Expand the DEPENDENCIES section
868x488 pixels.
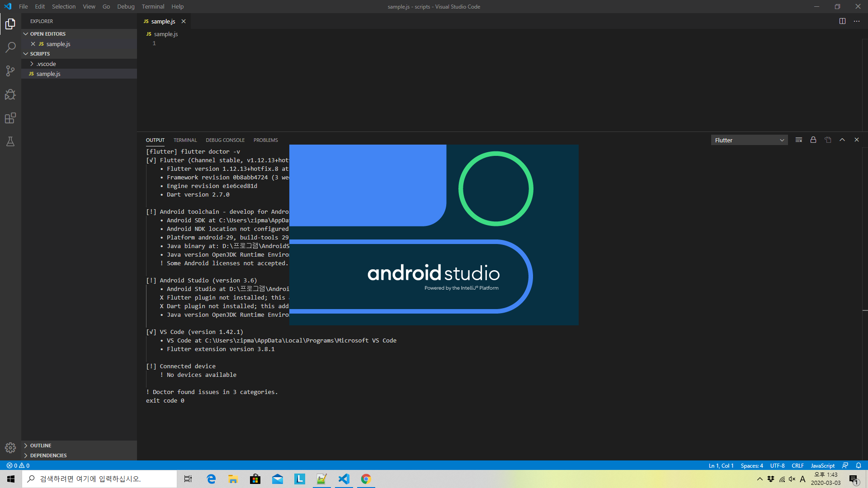(79, 455)
